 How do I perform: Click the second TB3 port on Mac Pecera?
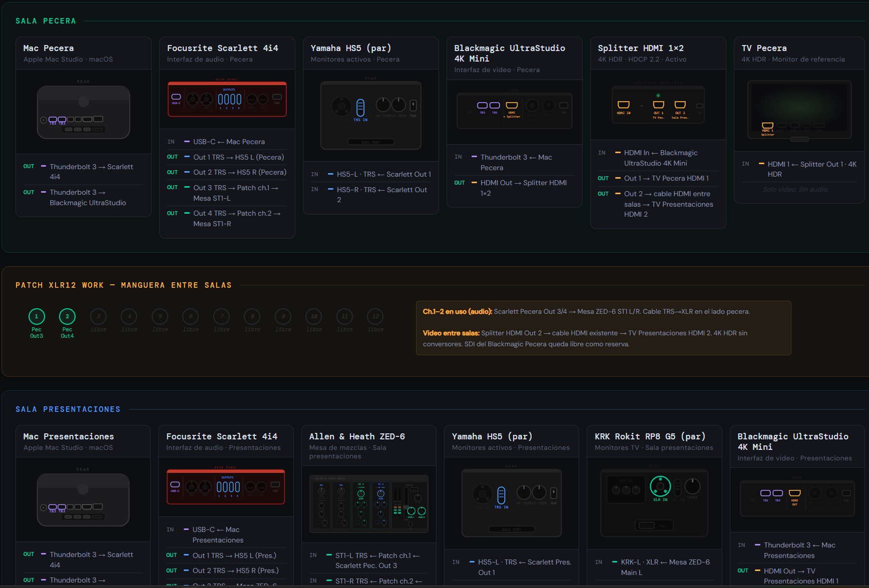click(x=62, y=120)
